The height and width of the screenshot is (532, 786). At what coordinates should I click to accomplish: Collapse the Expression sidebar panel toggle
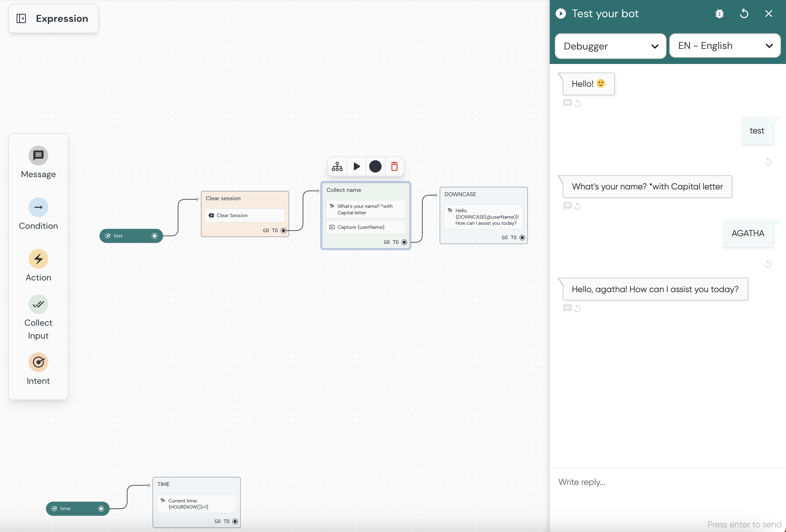tap(21, 18)
